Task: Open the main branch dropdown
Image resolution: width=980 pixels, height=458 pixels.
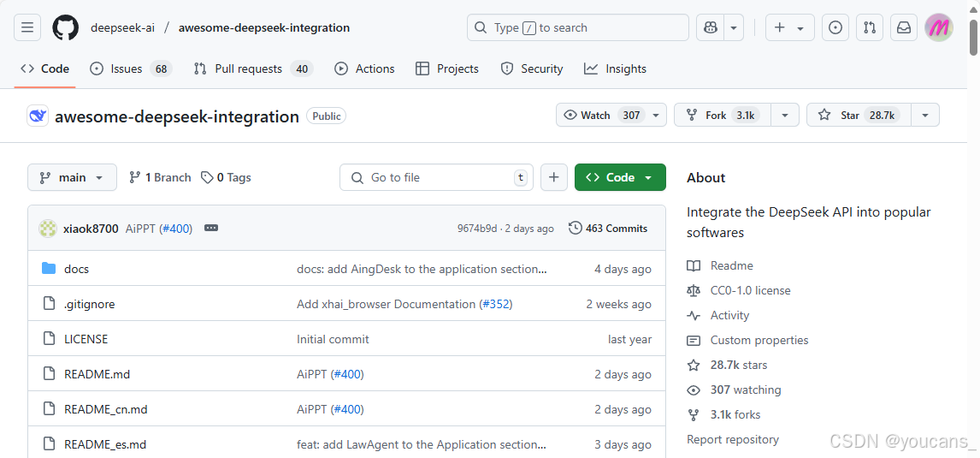Action: click(x=72, y=177)
